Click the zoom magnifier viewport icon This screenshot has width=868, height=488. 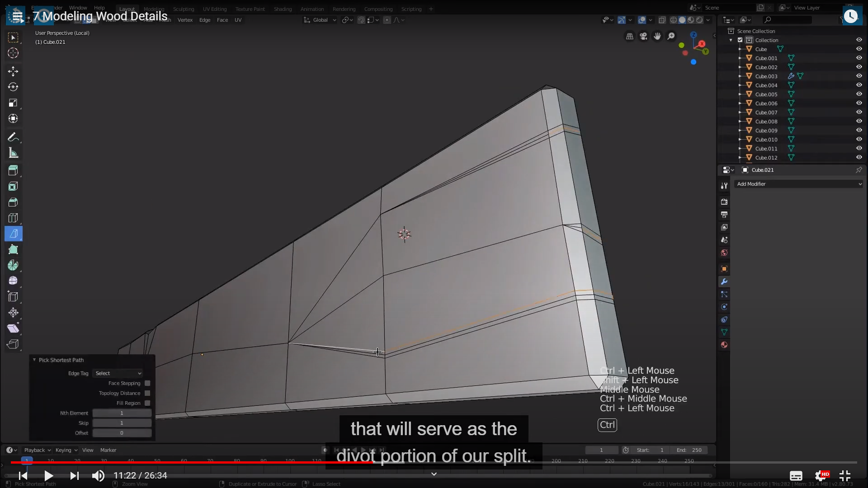671,36
